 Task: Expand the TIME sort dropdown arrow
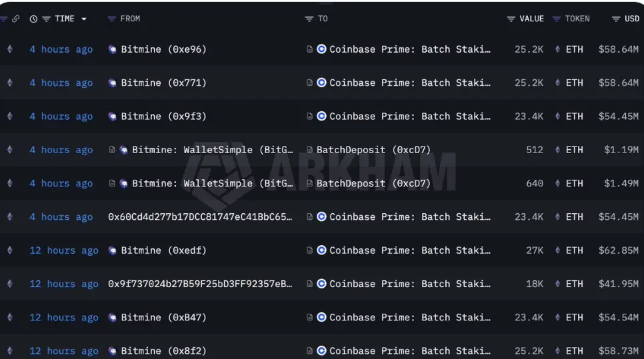click(84, 19)
